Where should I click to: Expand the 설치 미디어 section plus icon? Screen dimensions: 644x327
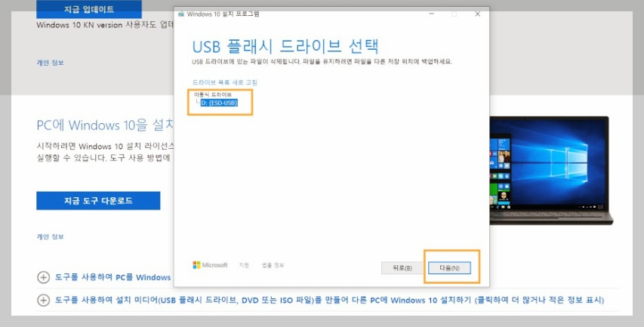coord(43,301)
